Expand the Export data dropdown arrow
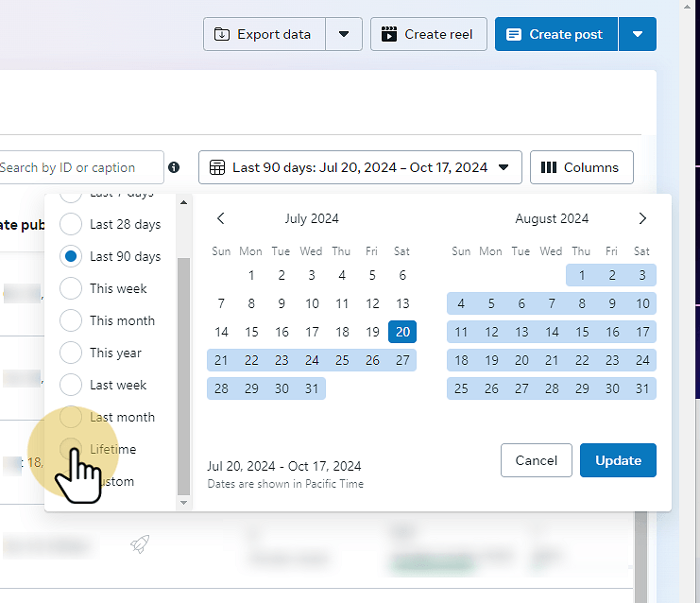 pyautogui.click(x=344, y=34)
